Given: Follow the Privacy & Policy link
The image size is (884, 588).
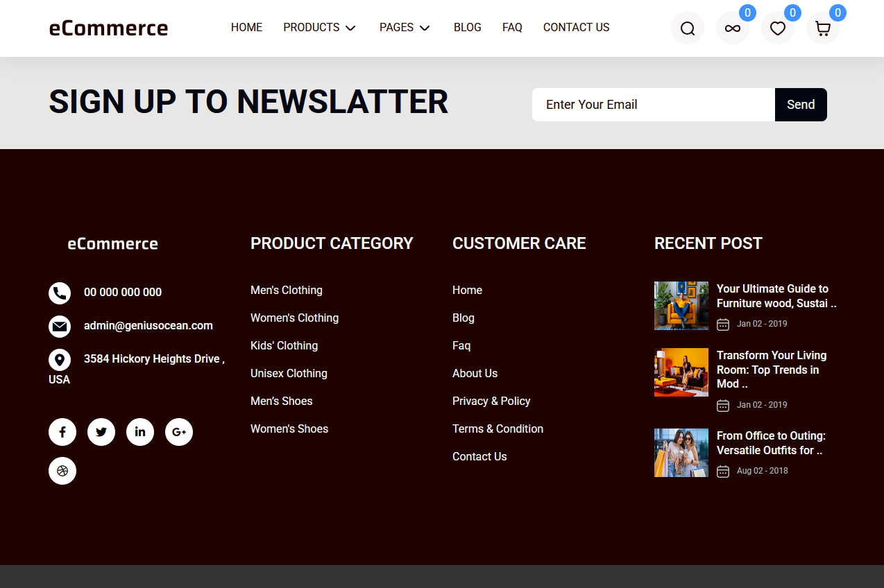Looking at the screenshot, I should (491, 401).
